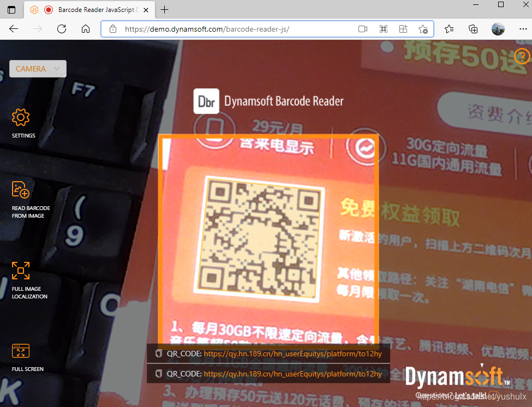Click the Dynamsoft Barcode Reader title text
Image resolution: width=532 pixels, height=407 pixels.
[284, 101]
